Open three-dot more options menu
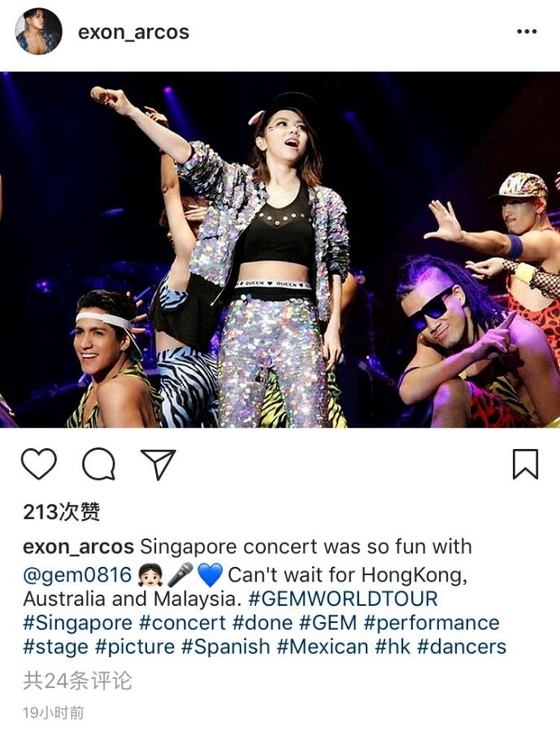 [x=527, y=32]
